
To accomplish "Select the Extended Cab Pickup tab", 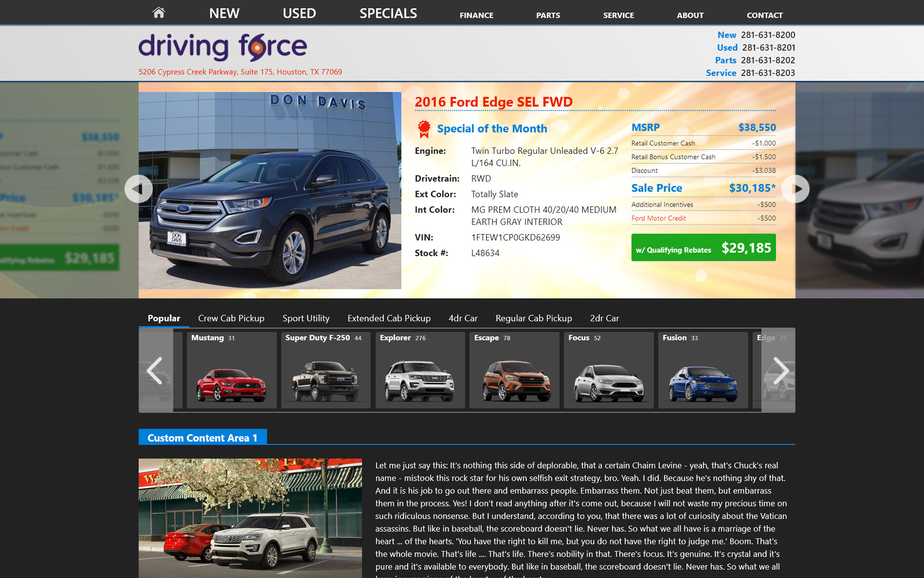I will (x=389, y=318).
